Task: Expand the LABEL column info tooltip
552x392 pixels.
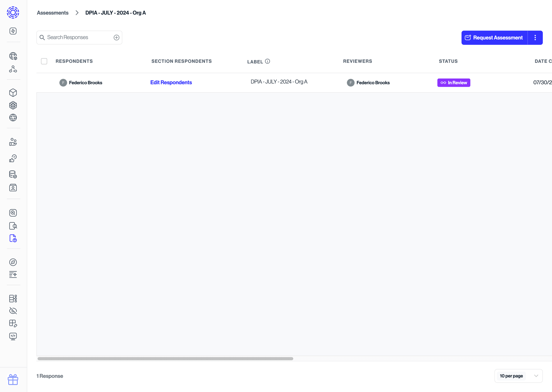Action: [x=268, y=61]
